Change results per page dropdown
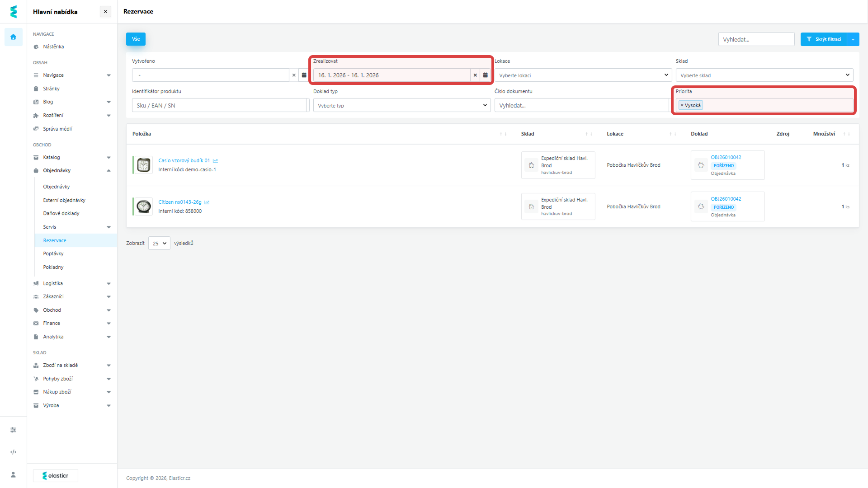The height and width of the screenshot is (488, 868). [159, 243]
